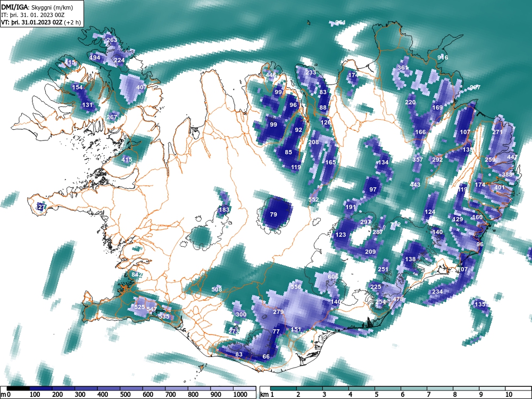Click the '10' label on the km legend

(x=508, y=395)
